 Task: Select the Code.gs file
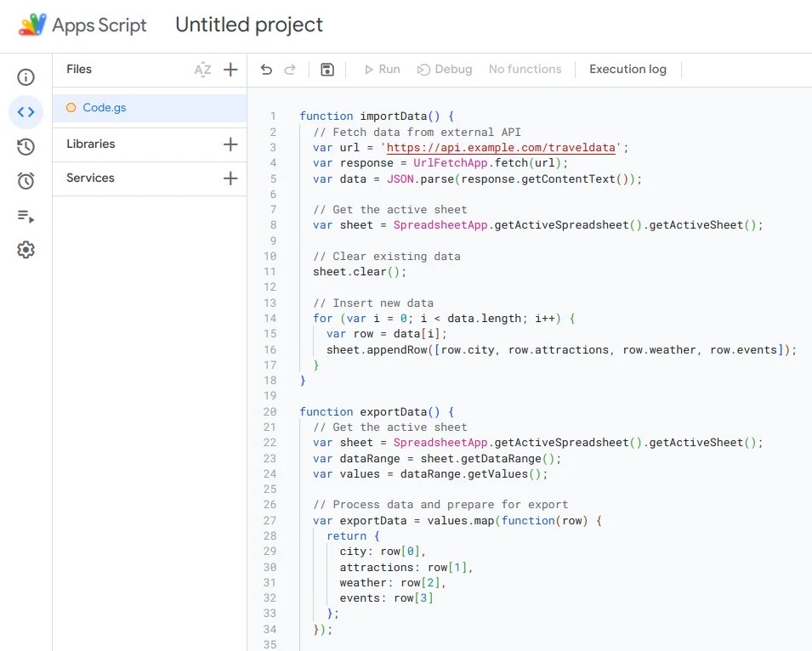point(150,108)
